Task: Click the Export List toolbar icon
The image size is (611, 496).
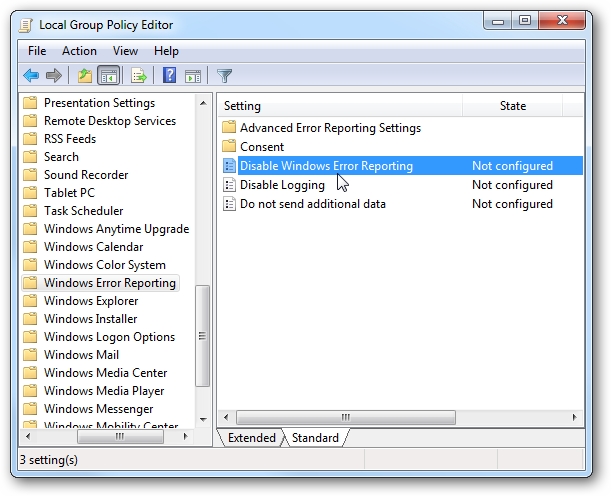Action: pos(139,75)
